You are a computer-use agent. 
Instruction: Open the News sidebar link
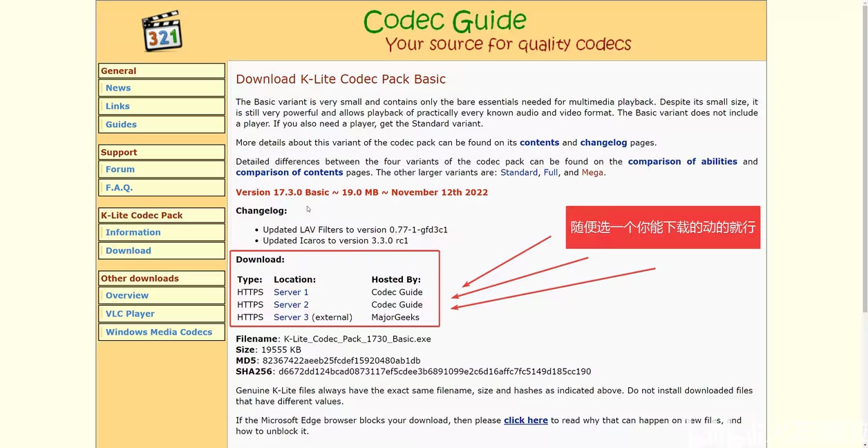(118, 88)
